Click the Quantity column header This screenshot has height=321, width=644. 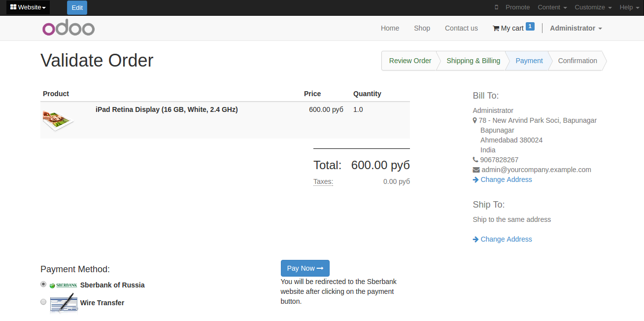[368, 94]
